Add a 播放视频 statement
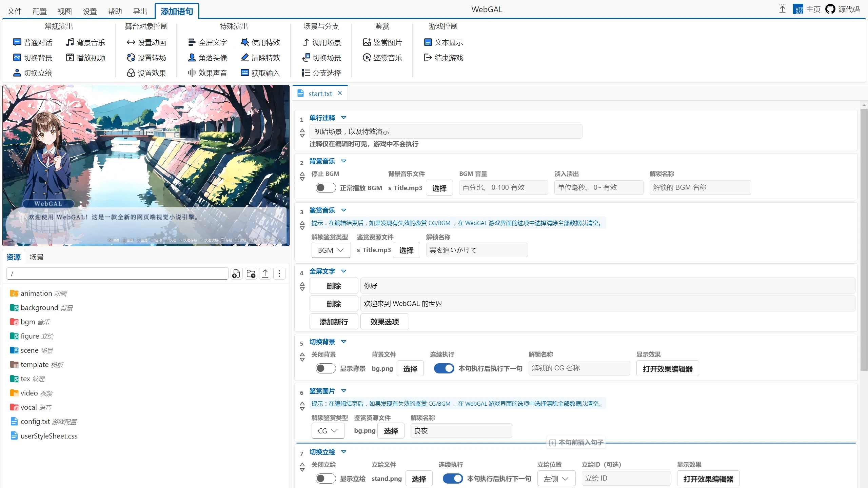 tap(85, 58)
